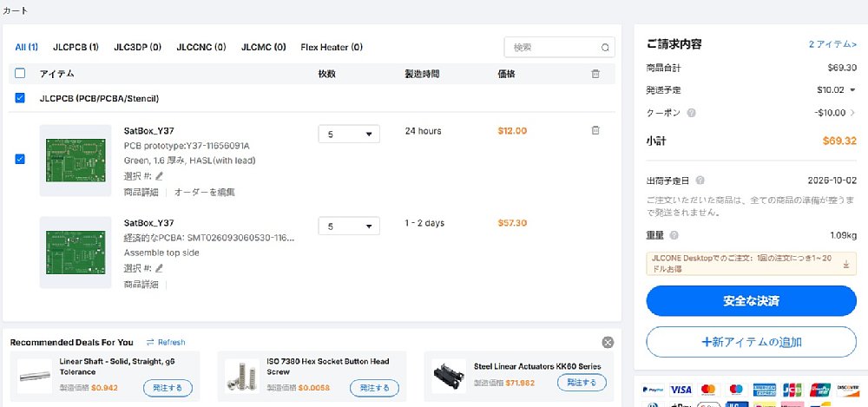The height and width of the screenshot is (407, 868).
Task: Click the $57.30 price text
Action: pyautogui.click(x=512, y=223)
